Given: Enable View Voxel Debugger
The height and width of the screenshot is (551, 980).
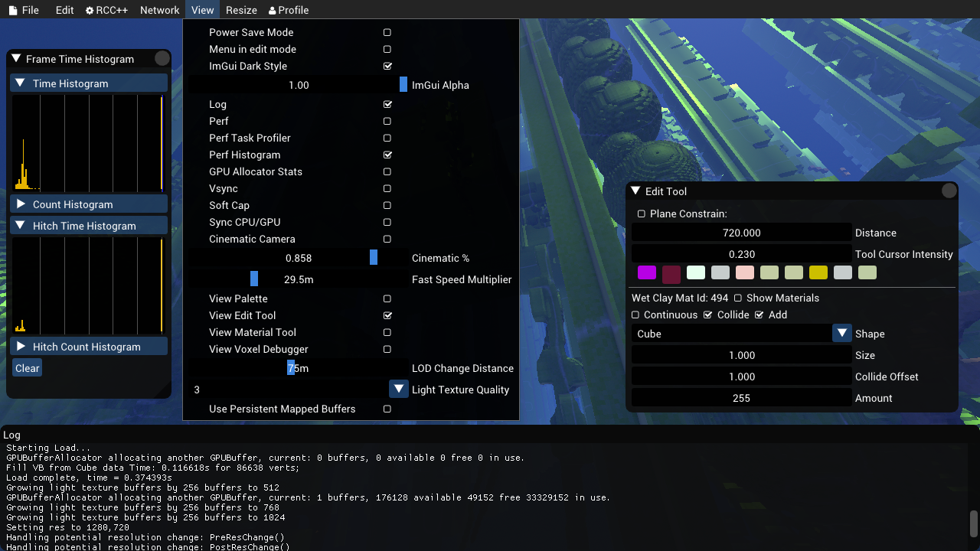Looking at the screenshot, I should click(x=387, y=350).
